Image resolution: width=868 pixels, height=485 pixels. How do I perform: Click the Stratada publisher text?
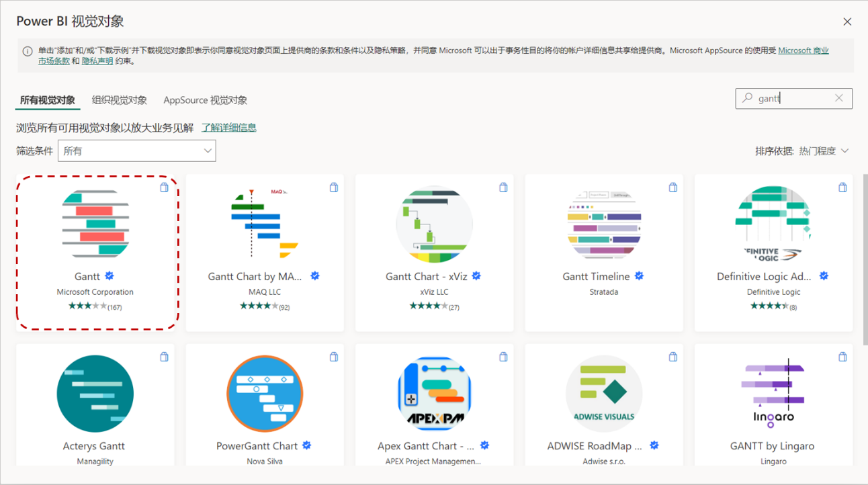(604, 292)
